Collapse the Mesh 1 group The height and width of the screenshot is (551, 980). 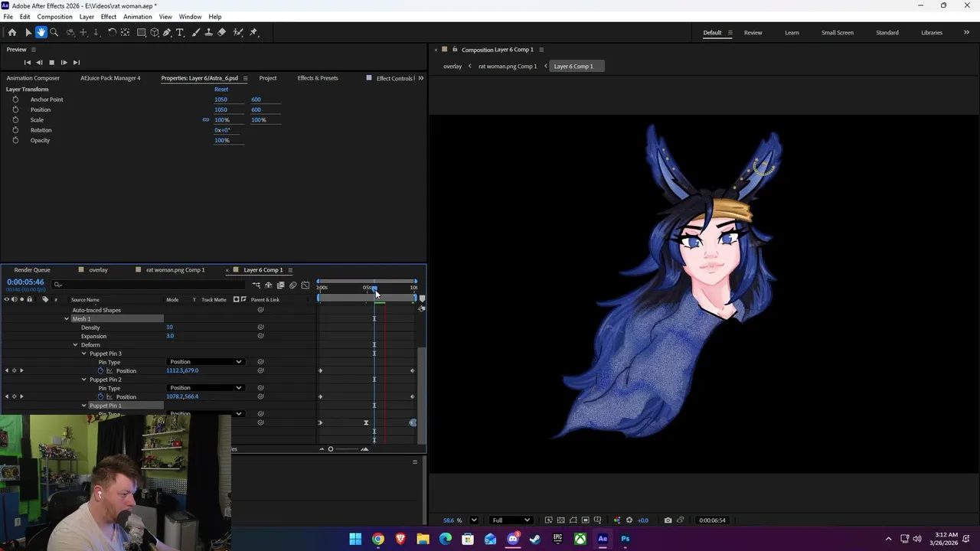coord(67,318)
